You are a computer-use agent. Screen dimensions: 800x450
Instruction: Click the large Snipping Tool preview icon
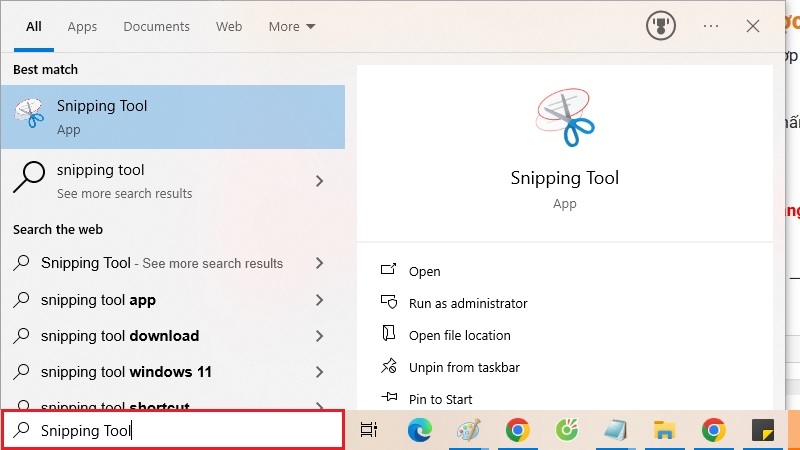click(565, 117)
